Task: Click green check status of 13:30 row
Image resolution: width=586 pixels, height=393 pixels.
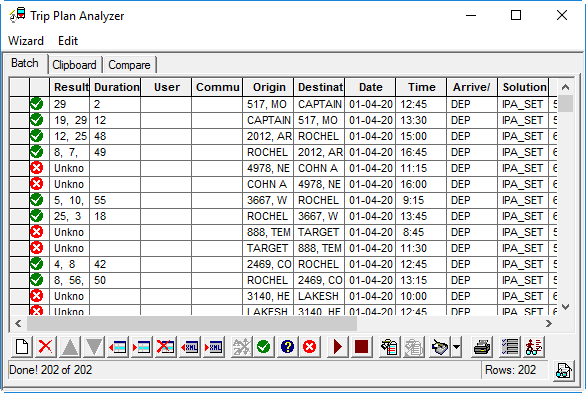Action: tap(37, 120)
